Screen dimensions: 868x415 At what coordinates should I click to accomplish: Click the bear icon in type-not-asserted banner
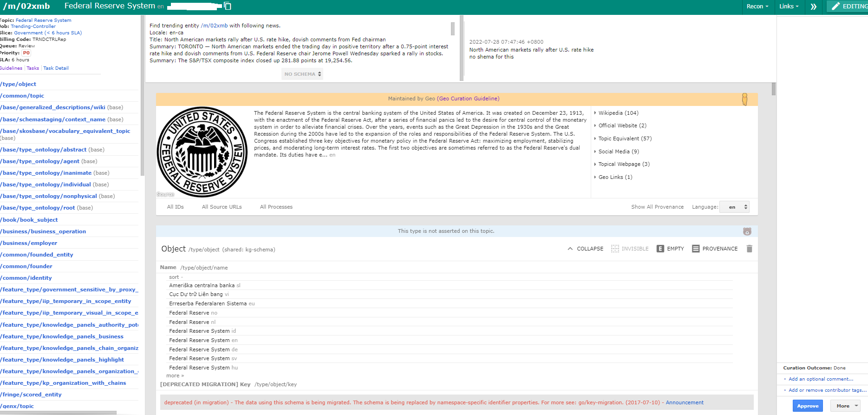click(x=747, y=231)
